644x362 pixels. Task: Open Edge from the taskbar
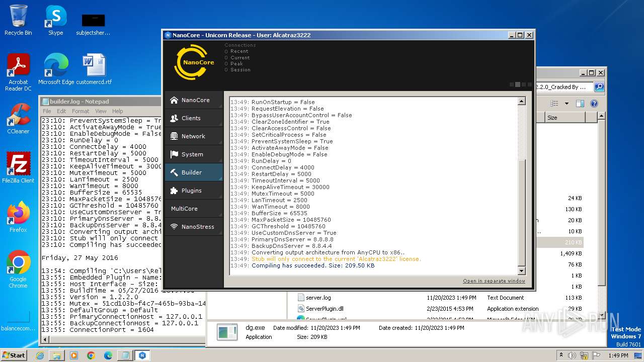click(x=108, y=355)
